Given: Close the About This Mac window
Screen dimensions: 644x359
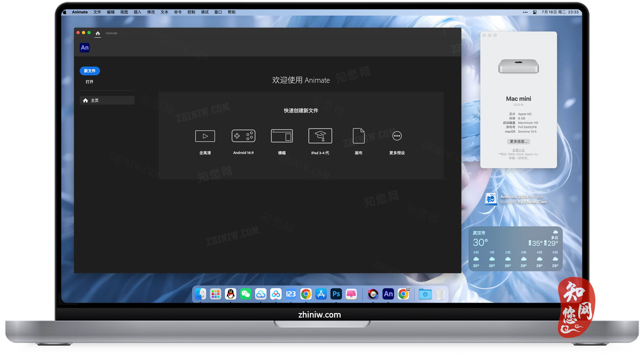Looking at the screenshot, I should (484, 35).
